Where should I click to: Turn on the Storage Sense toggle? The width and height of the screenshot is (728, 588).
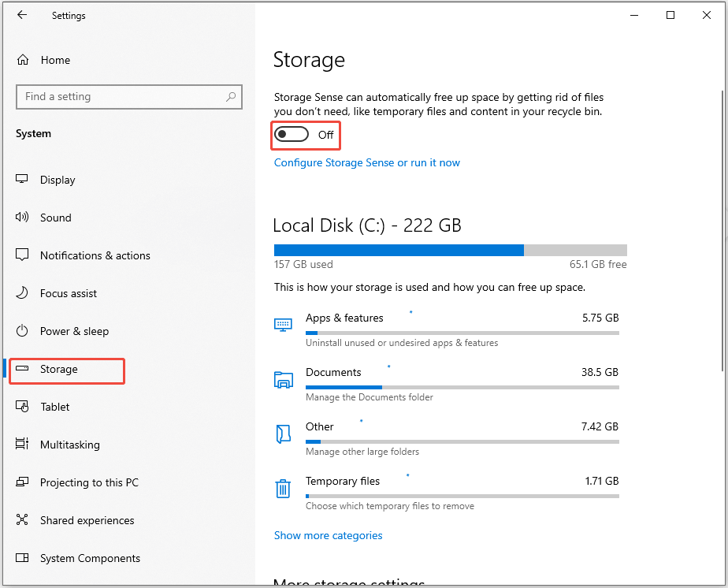coord(291,135)
